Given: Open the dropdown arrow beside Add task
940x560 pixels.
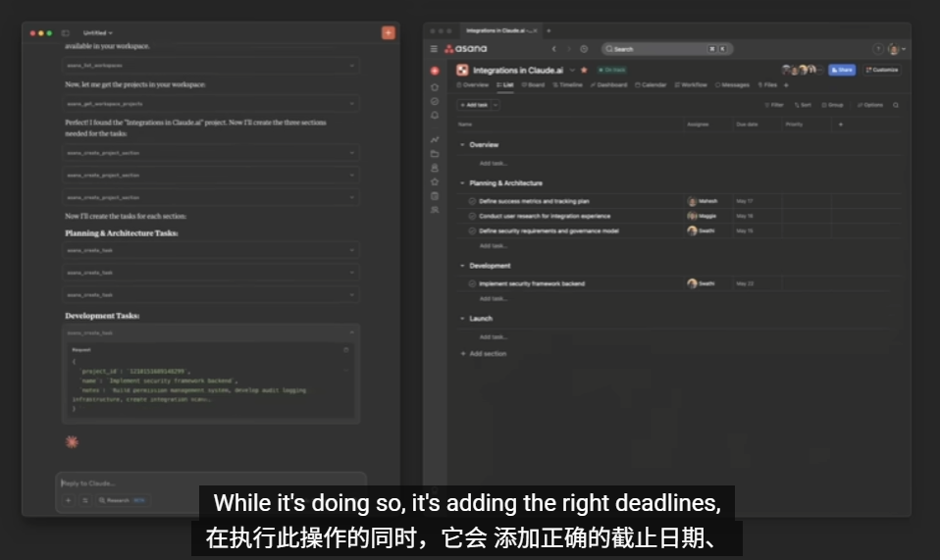Looking at the screenshot, I should [496, 105].
